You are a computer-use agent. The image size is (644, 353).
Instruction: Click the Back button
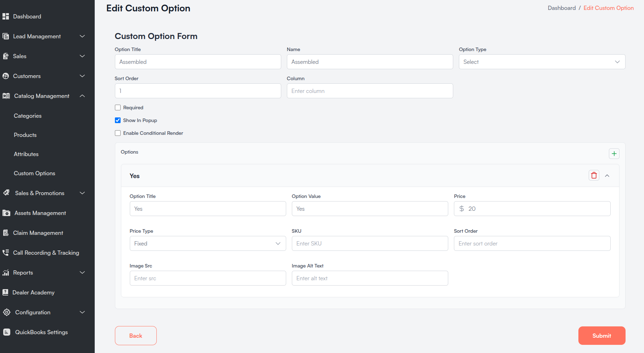(136, 336)
